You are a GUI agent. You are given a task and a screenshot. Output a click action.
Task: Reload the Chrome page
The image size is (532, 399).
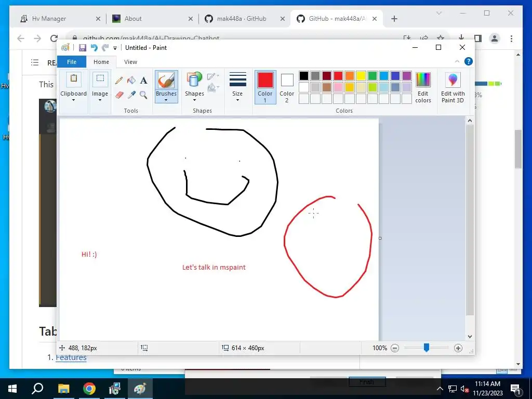point(54,38)
